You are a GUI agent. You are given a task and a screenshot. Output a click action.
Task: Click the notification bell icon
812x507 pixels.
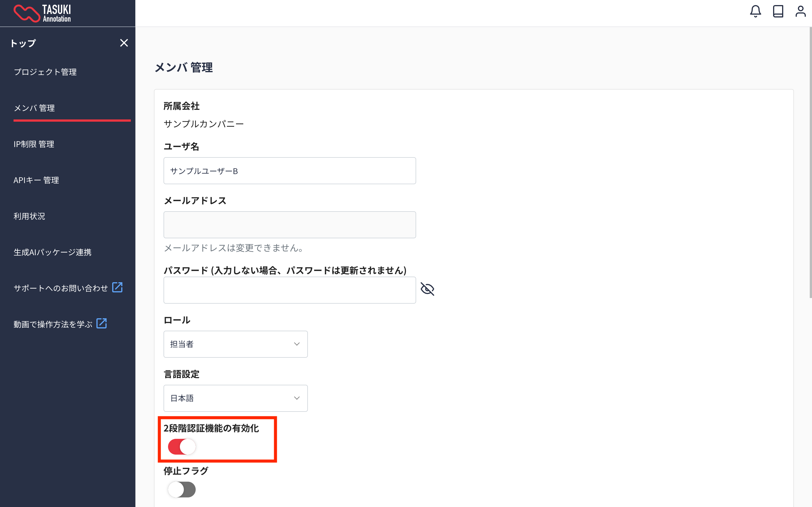(755, 11)
